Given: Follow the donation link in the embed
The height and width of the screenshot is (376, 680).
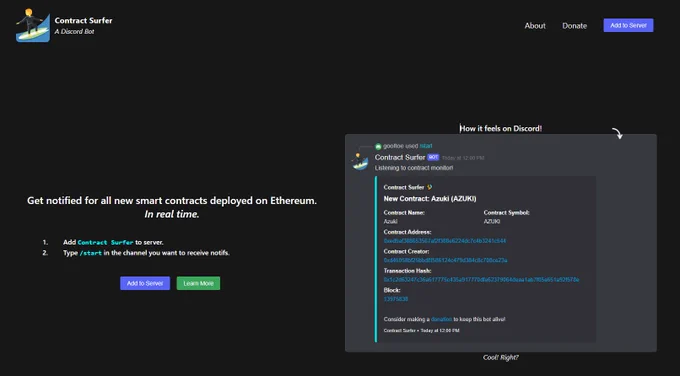Looking at the screenshot, I should tap(441, 319).
